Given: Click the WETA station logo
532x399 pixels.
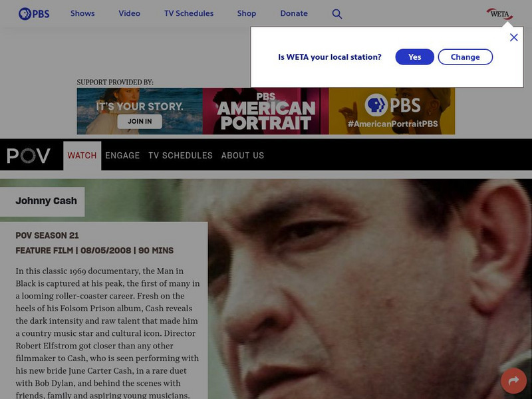Looking at the screenshot, I should [x=499, y=14].
